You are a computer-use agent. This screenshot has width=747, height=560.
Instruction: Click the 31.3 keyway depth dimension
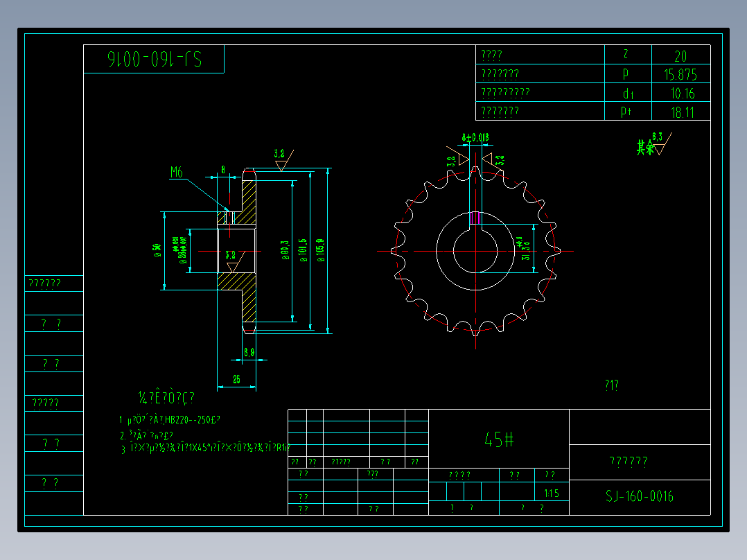(x=525, y=248)
